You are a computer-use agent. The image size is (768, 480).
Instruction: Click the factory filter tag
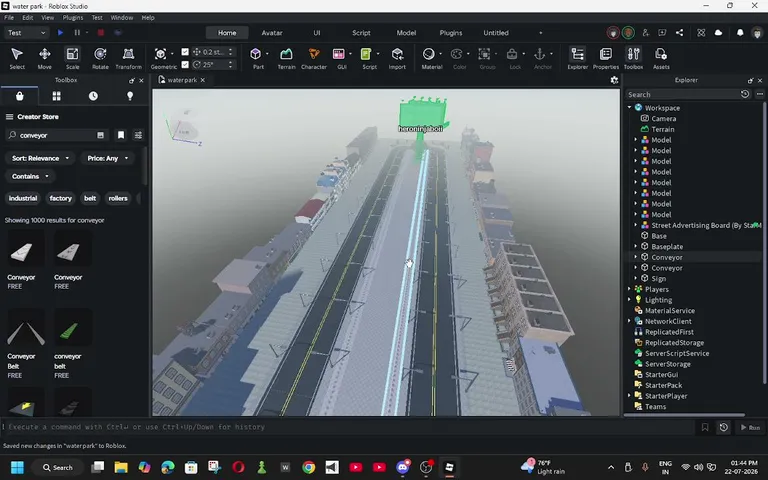pyautogui.click(x=60, y=198)
